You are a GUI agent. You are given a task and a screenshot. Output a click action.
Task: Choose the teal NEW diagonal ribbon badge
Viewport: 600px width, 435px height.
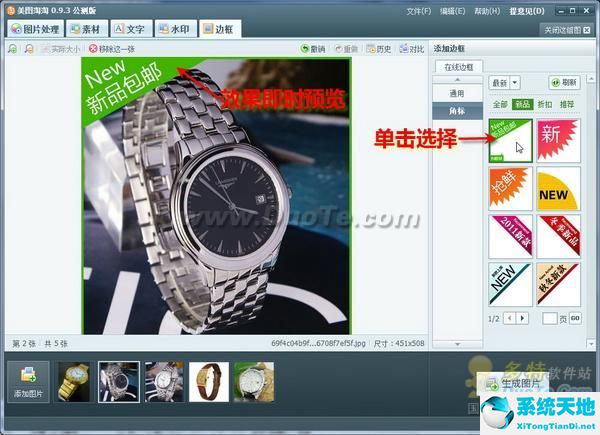click(x=510, y=284)
